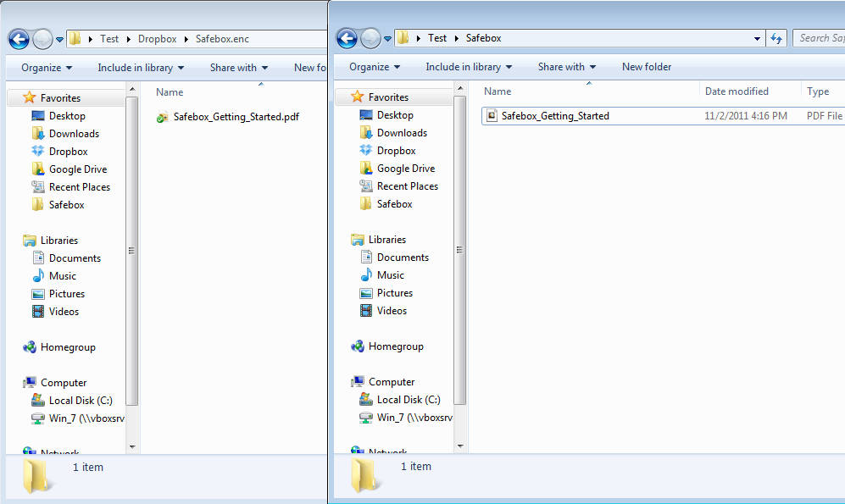Click Forward arrow in right Safebox window

pyautogui.click(x=370, y=38)
